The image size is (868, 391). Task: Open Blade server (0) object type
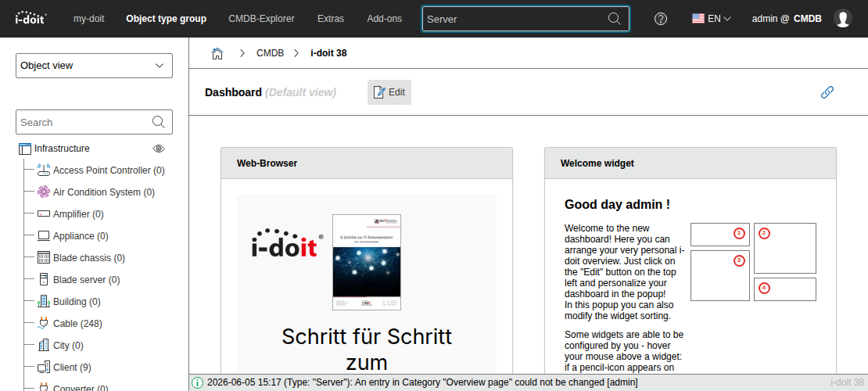86,280
